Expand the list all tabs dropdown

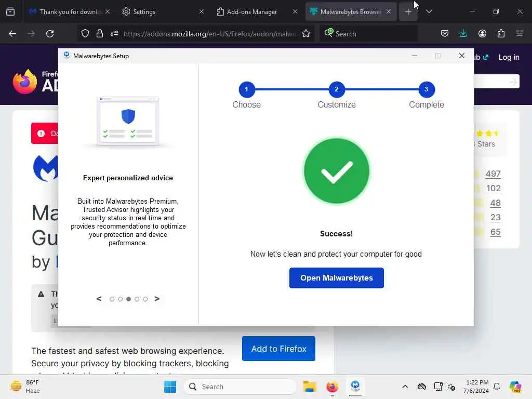[429, 11]
